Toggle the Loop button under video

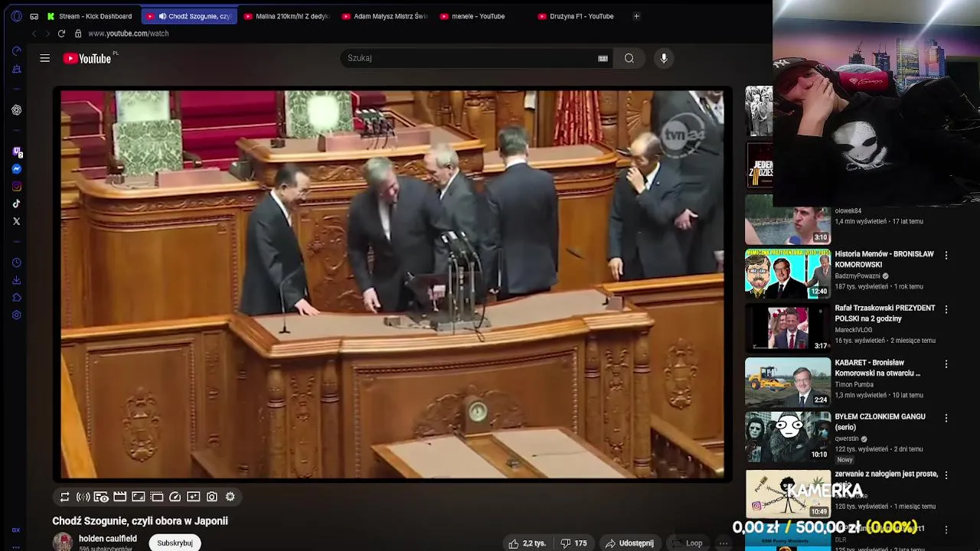click(x=687, y=543)
